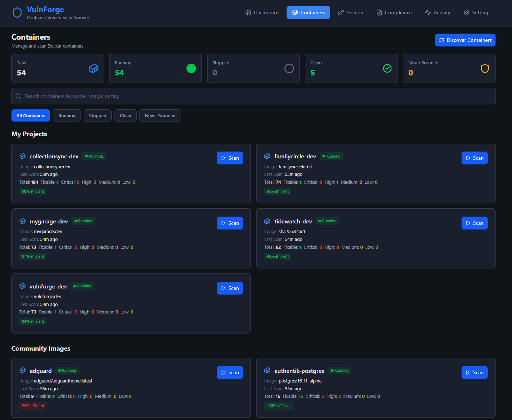Click the container icon beside collectionsync-dev

pyautogui.click(x=23, y=156)
